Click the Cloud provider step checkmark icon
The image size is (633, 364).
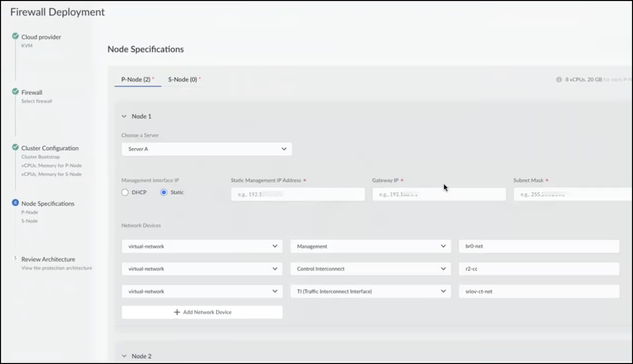[15, 36]
